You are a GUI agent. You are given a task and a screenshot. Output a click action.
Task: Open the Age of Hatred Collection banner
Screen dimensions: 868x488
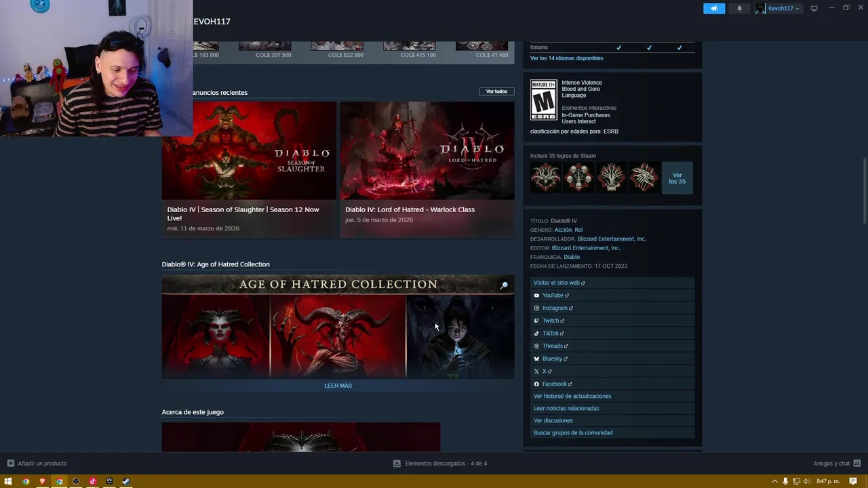[x=338, y=327]
